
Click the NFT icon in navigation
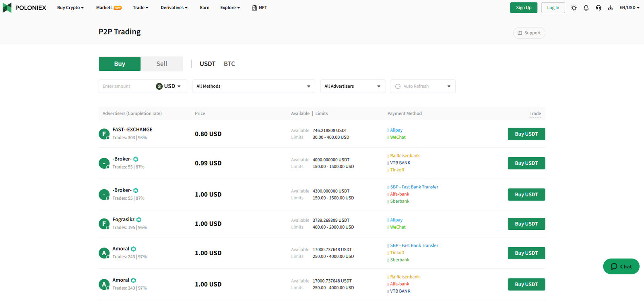point(254,8)
